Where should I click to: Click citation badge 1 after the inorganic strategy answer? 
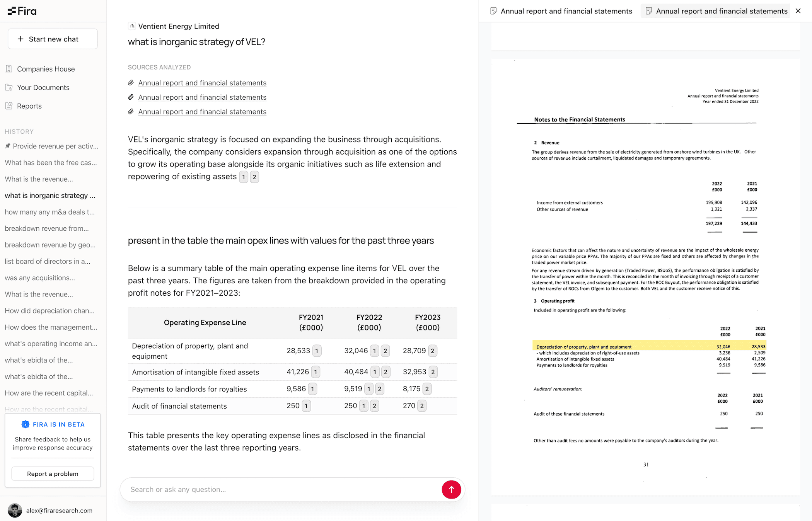click(x=244, y=177)
